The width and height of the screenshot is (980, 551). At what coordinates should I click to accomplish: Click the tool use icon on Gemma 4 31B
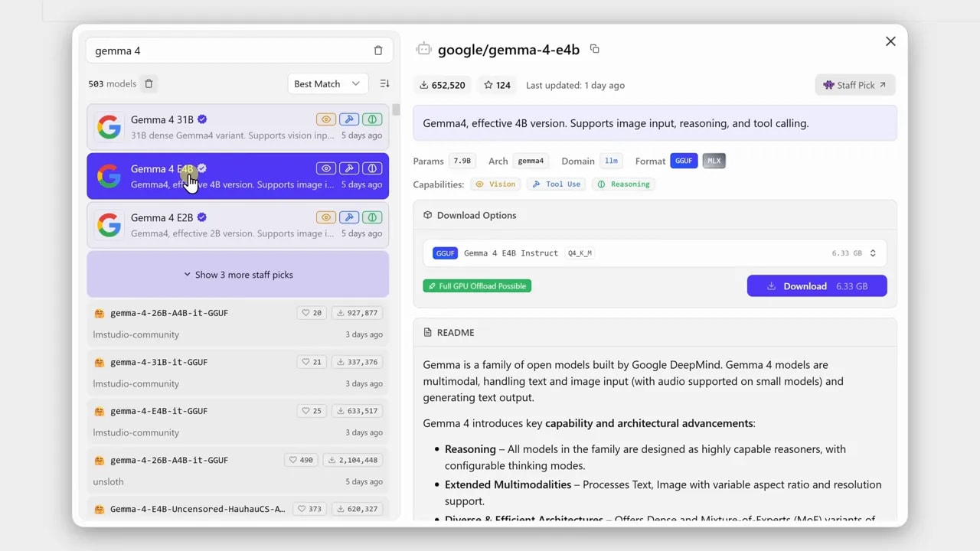pos(349,119)
